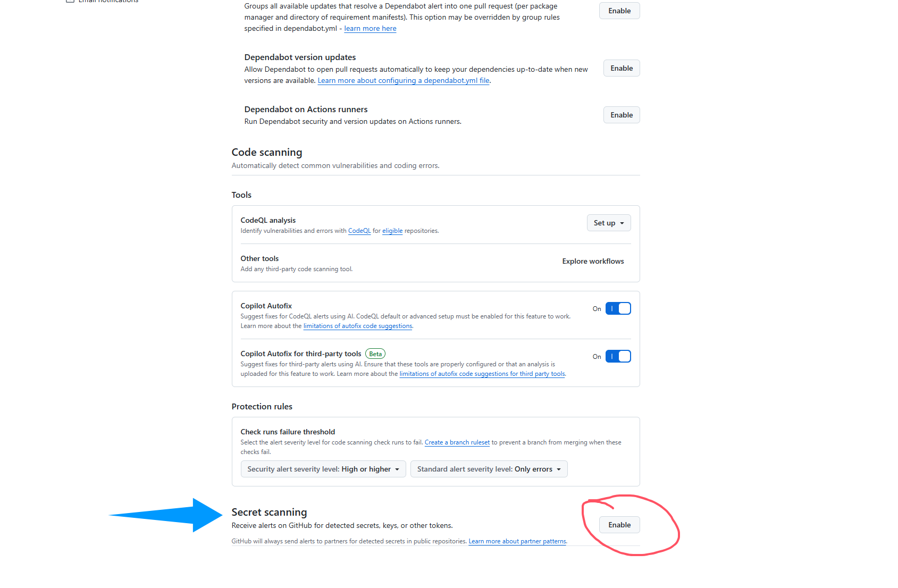Open the 'eligible' repositories link
898x588 pixels.
(392, 231)
